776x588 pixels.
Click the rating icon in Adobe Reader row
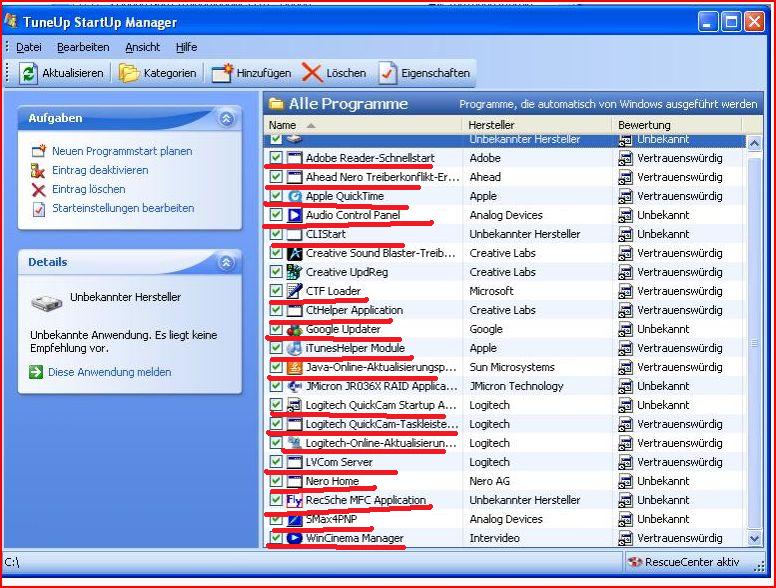[x=626, y=158]
